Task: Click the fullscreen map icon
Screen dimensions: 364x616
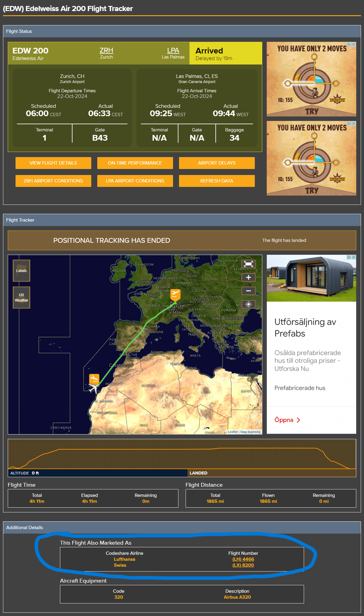Action: click(248, 264)
